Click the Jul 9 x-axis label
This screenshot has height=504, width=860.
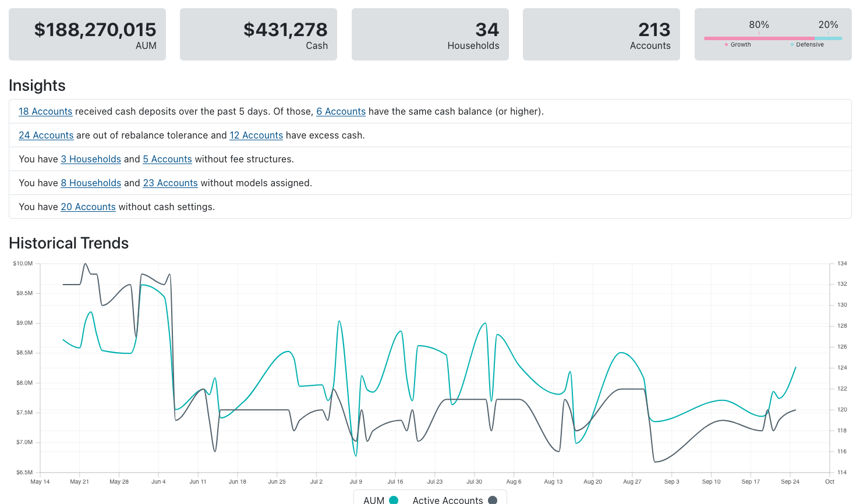tap(356, 482)
